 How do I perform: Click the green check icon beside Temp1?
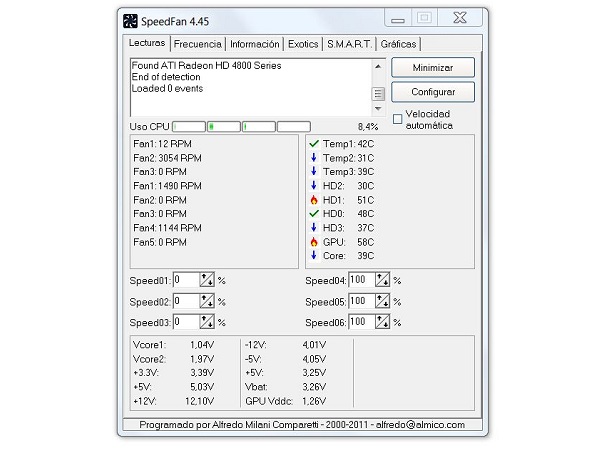tap(314, 144)
